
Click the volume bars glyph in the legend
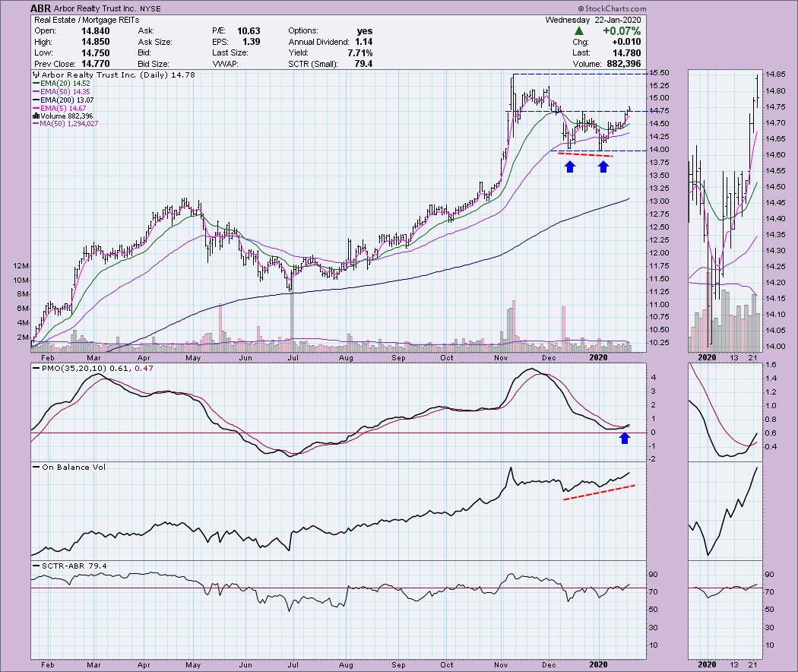click(x=36, y=116)
